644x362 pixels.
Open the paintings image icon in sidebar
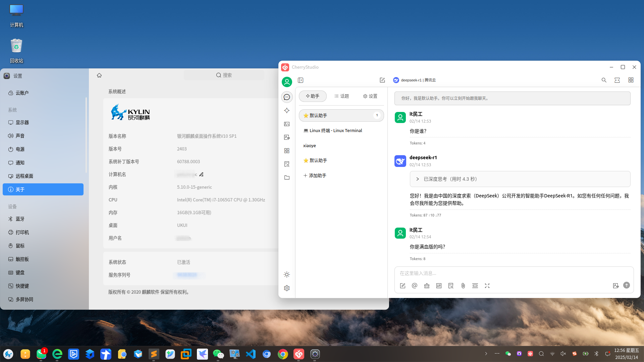(x=287, y=124)
